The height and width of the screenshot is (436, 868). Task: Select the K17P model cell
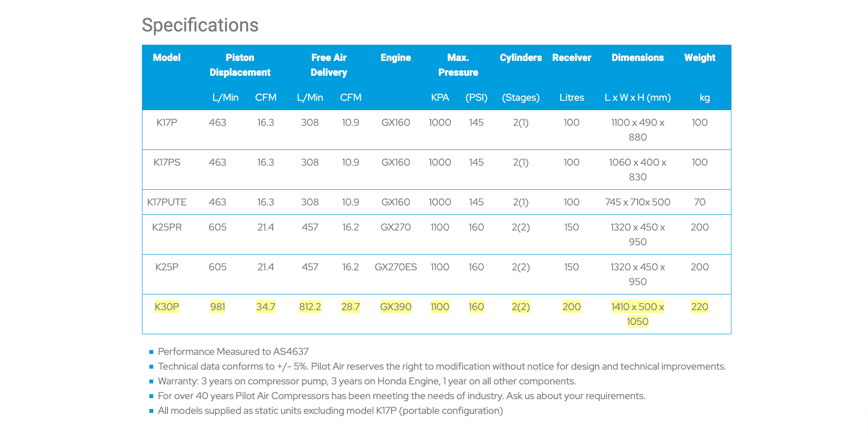coord(167,122)
